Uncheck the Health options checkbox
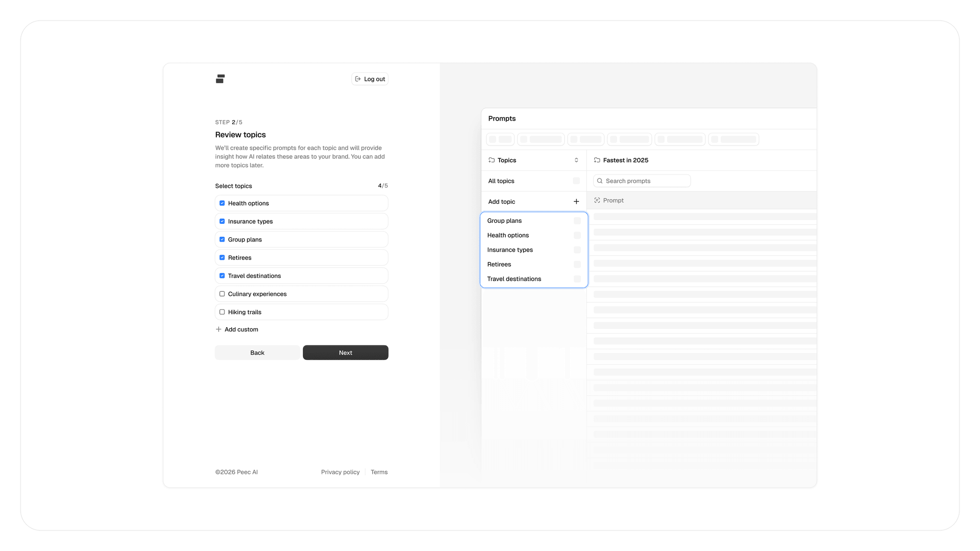Screen dimensions: 980x551 click(222, 203)
